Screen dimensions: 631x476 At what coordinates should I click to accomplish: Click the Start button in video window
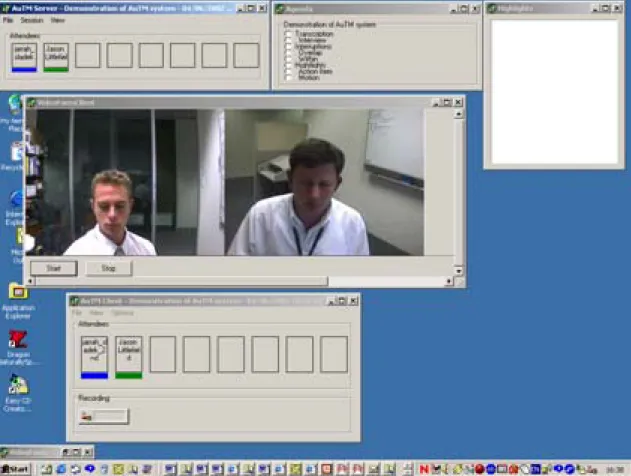tap(54, 268)
